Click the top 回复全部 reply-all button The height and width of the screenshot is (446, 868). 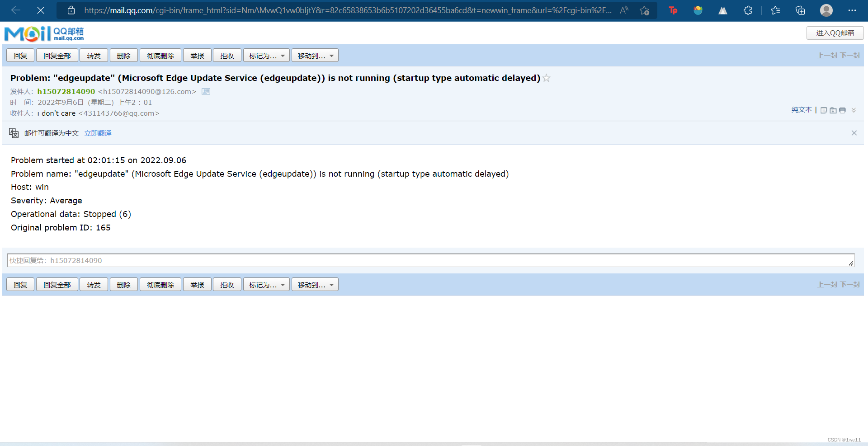point(57,56)
